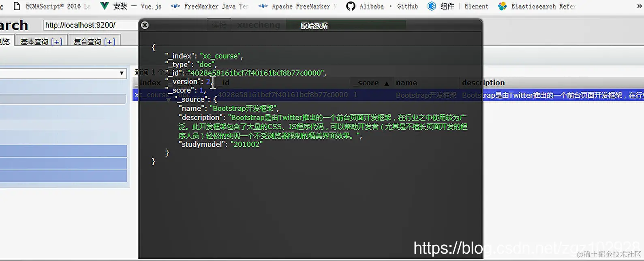Open the Vue.js 安装 bookmark

pos(131,6)
